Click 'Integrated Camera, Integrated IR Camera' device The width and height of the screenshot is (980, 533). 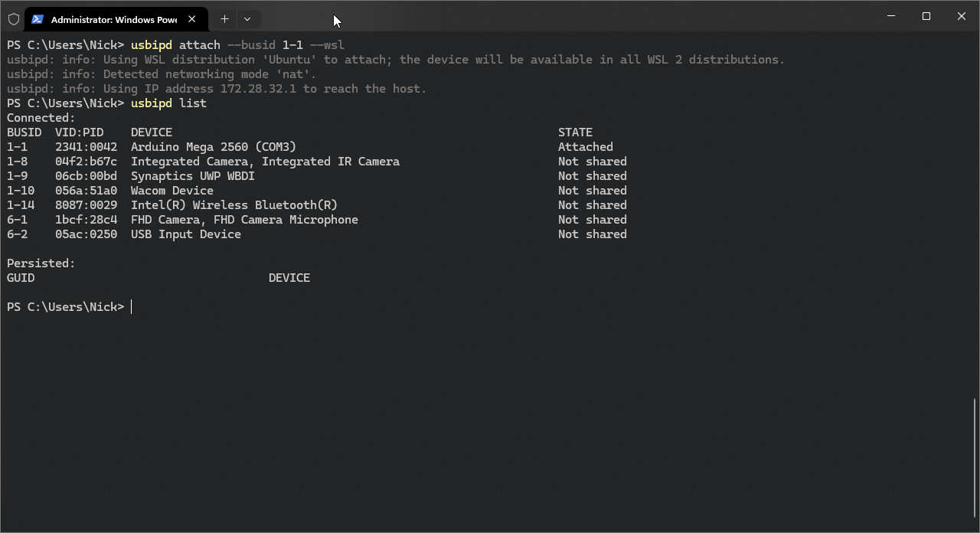(265, 162)
